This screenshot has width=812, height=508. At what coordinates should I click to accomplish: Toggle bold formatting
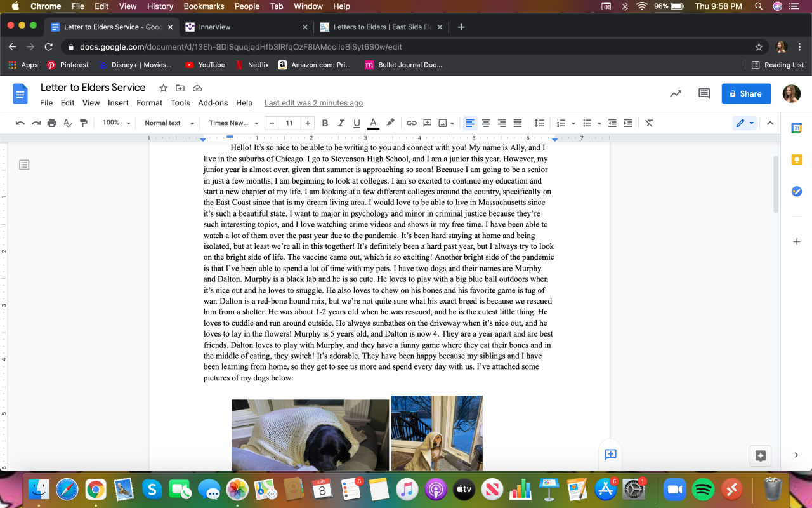pos(325,123)
